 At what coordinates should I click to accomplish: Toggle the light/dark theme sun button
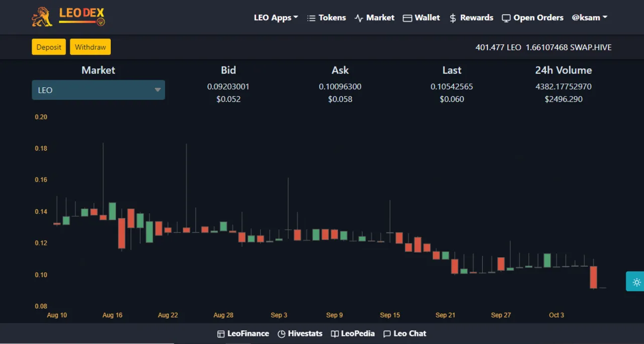636,282
